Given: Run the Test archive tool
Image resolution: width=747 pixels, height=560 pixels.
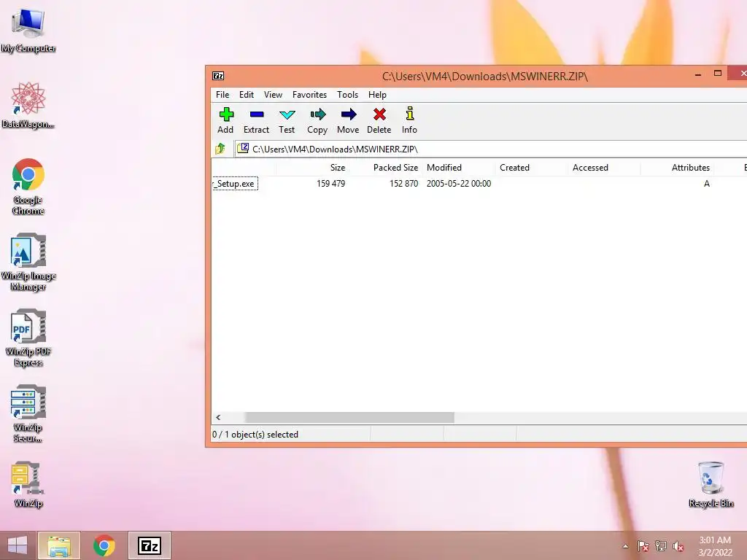Looking at the screenshot, I should tap(287, 120).
